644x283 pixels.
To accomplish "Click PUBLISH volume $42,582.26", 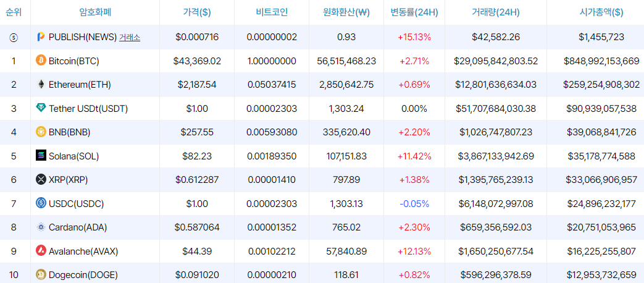I will [496, 37].
